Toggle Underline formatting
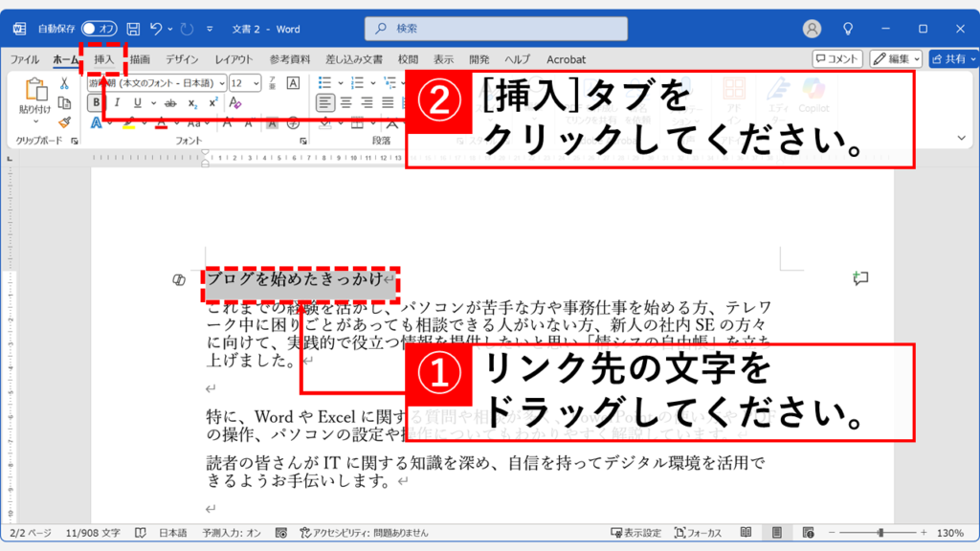Image resolution: width=980 pixels, height=551 pixels. [x=137, y=102]
